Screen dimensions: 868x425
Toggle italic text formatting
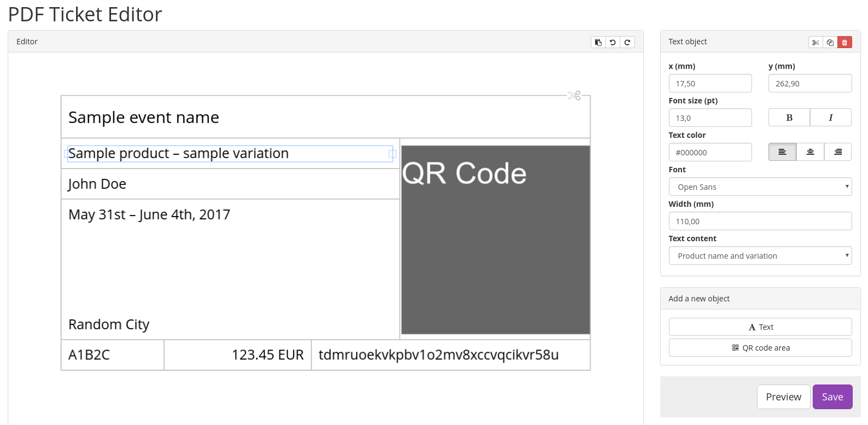click(x=830, y=118)
